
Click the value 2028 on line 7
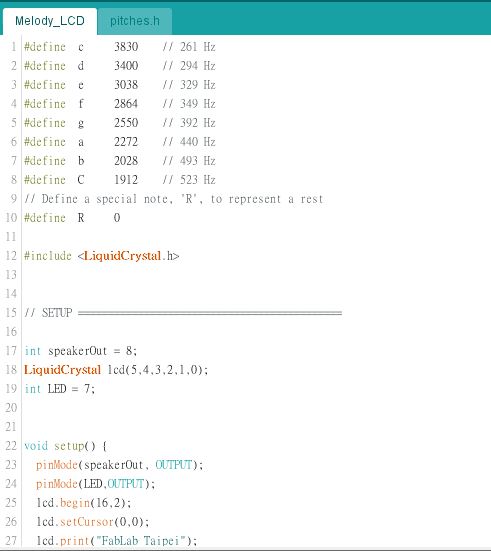(126, 161)
